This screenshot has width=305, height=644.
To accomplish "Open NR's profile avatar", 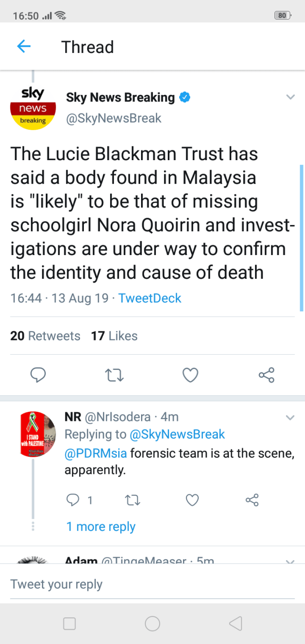I will point(38,434).
